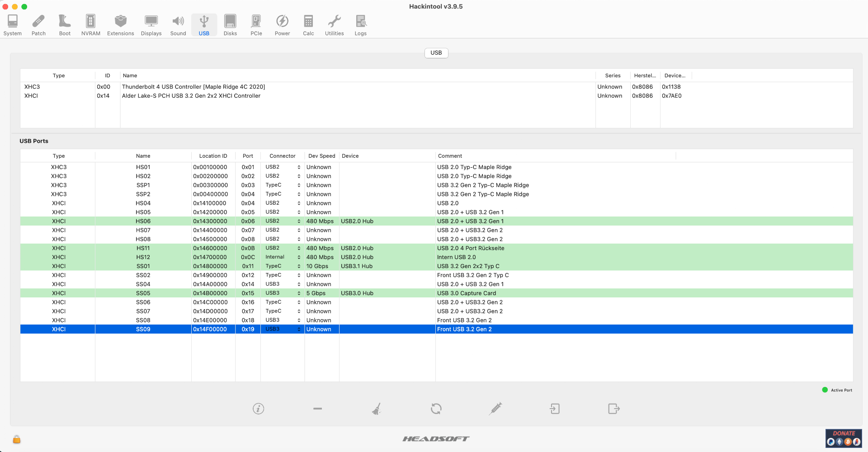This screenshot has width=868, height=452.
Task: Sort ports by the Location ID column
Action: (213, 156)
